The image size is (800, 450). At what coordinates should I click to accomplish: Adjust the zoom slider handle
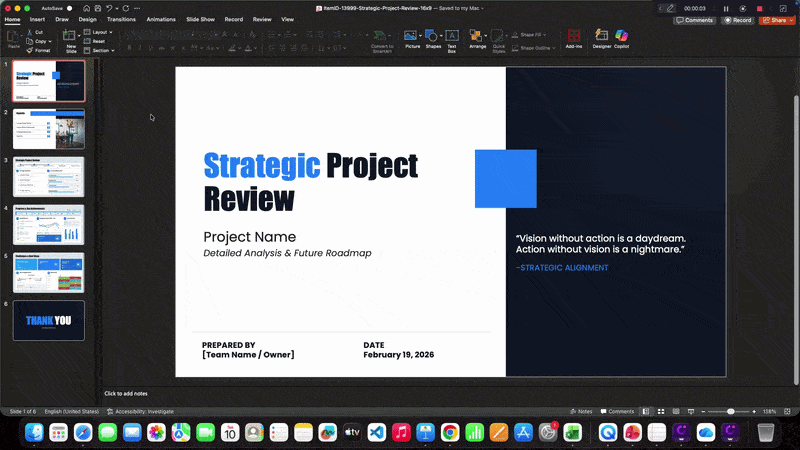(731, 411)
